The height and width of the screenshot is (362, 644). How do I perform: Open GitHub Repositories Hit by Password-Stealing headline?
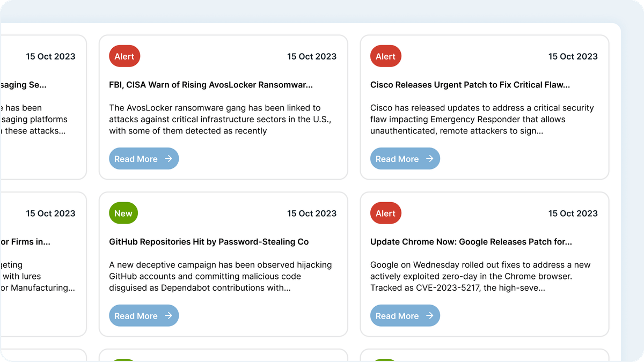(x=209, y=242)
